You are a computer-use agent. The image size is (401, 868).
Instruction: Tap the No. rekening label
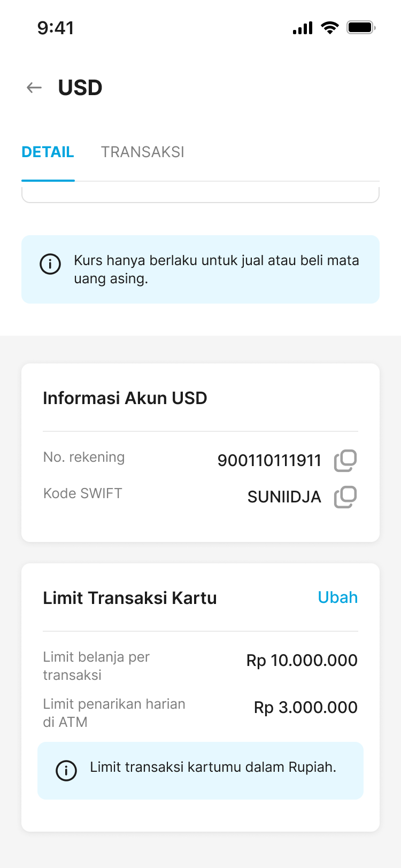point(84,458)
